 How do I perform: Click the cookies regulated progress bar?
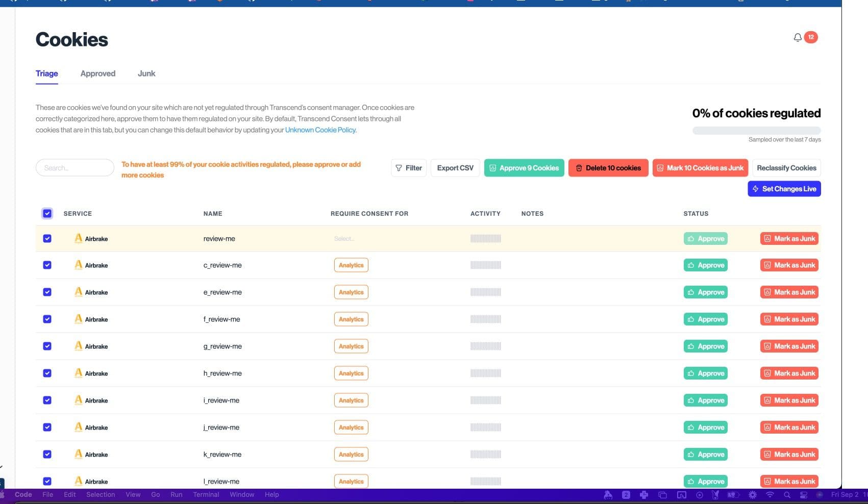[756, 131]
